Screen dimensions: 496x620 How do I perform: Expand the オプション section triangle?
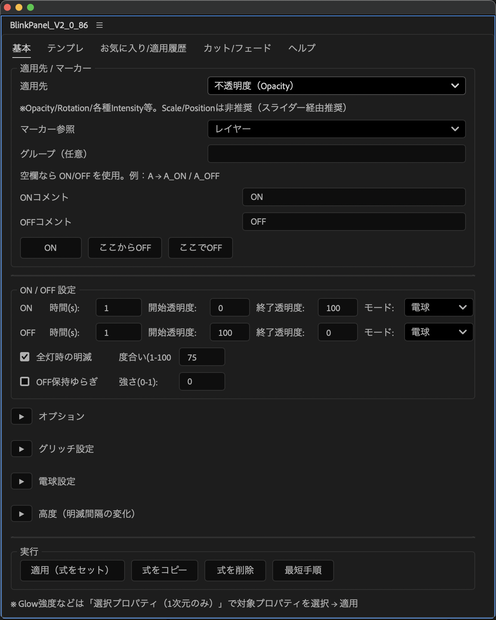(21, 416)
